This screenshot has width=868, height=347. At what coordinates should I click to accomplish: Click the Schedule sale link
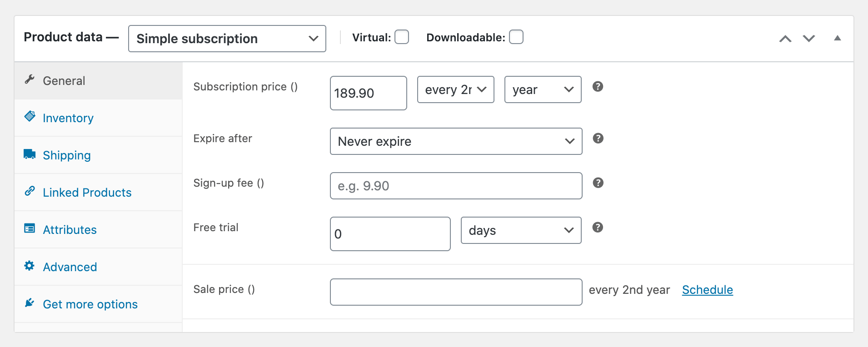708,290
